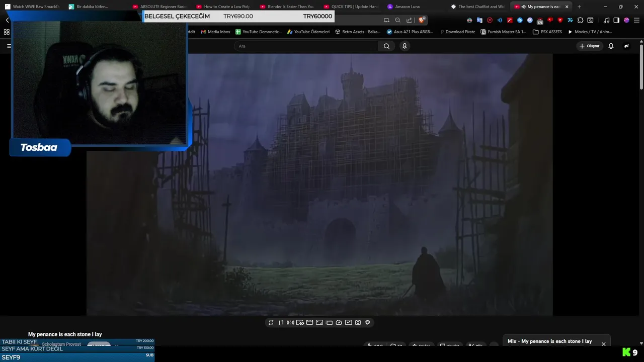
Task: Click the browser back arrow
Action: (x=7, y=20)
